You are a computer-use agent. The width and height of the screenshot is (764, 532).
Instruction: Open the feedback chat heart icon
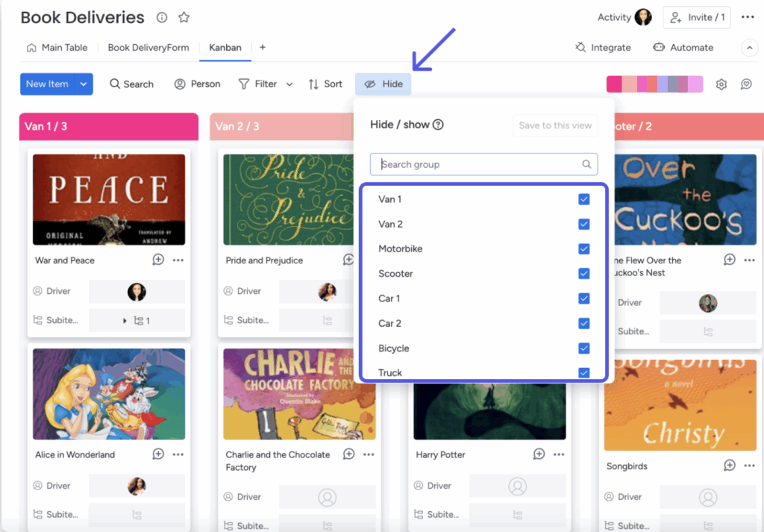click(746, 84)
